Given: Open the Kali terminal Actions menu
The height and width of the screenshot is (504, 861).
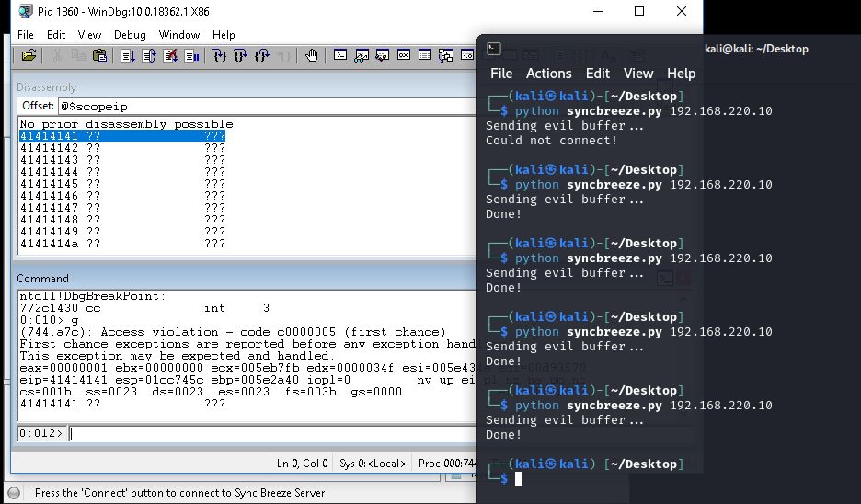Looking at the screenshot, I should [x=548, y=74].
